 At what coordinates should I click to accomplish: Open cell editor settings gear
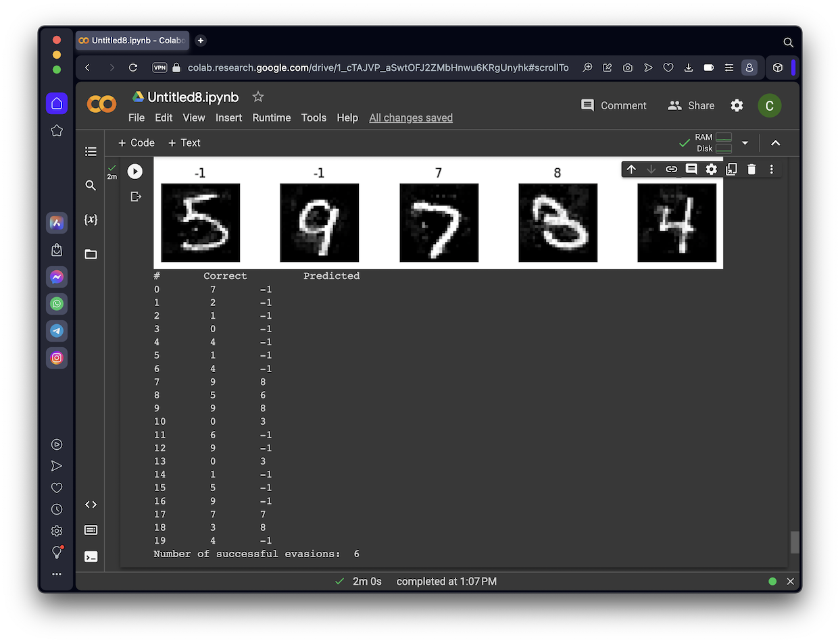coord(711,170)
